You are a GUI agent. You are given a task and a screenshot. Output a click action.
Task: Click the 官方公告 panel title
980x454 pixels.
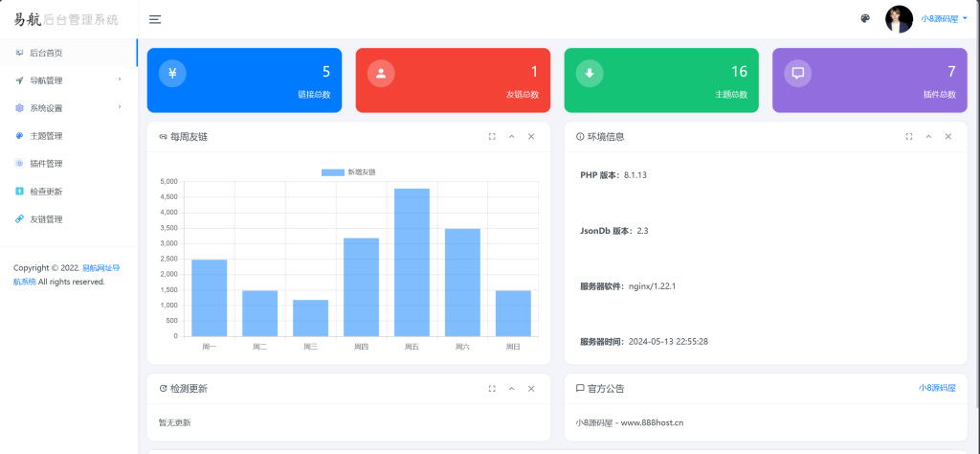click(606, 389)
